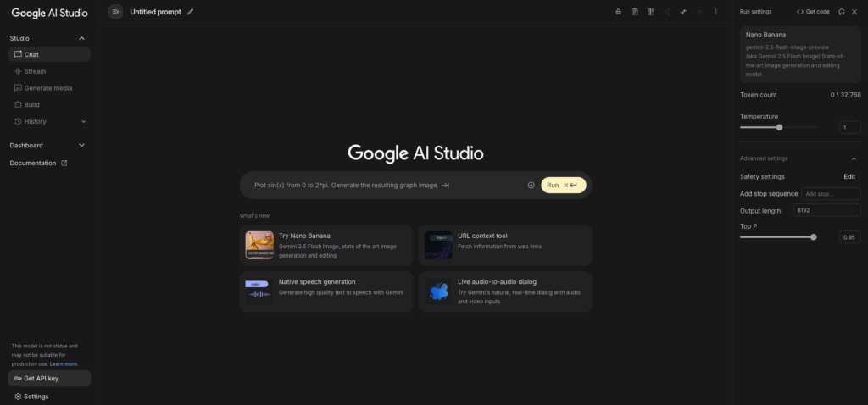Accept prompt suggestion tab arrow icon

coord(445,186)
